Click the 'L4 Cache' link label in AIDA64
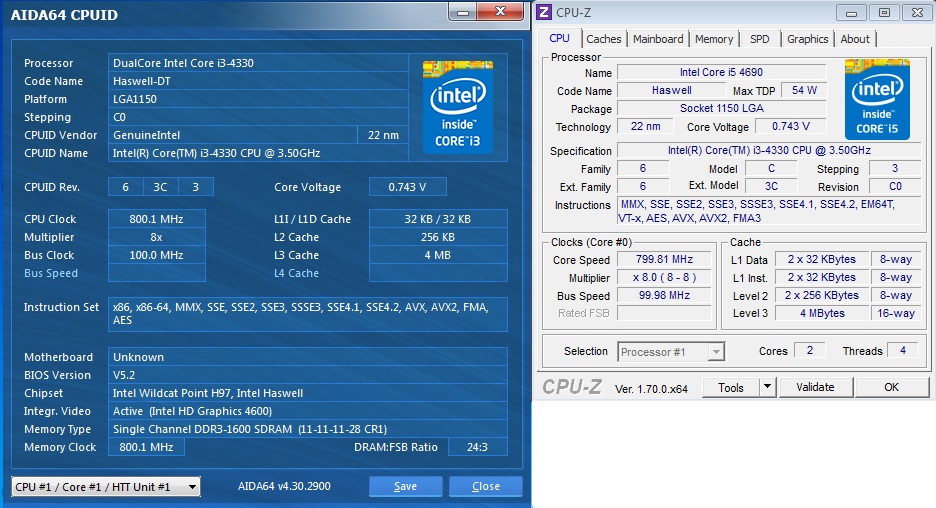The height and width of the screenshot is (508, 936). pos(296,273)
